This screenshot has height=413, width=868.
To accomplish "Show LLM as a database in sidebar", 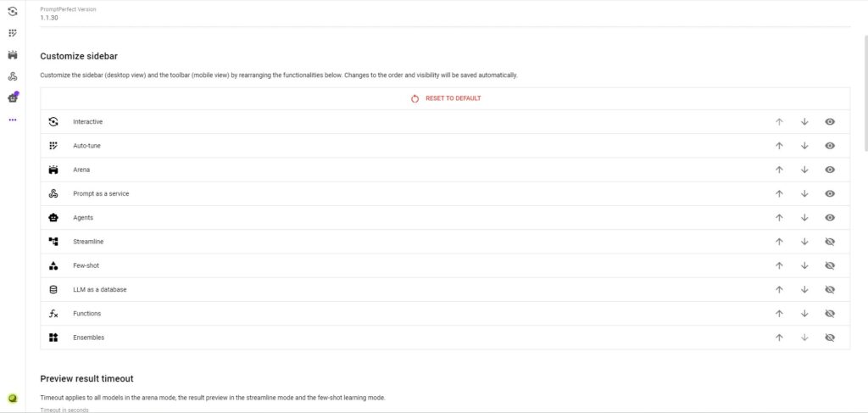I will (830, 289).
